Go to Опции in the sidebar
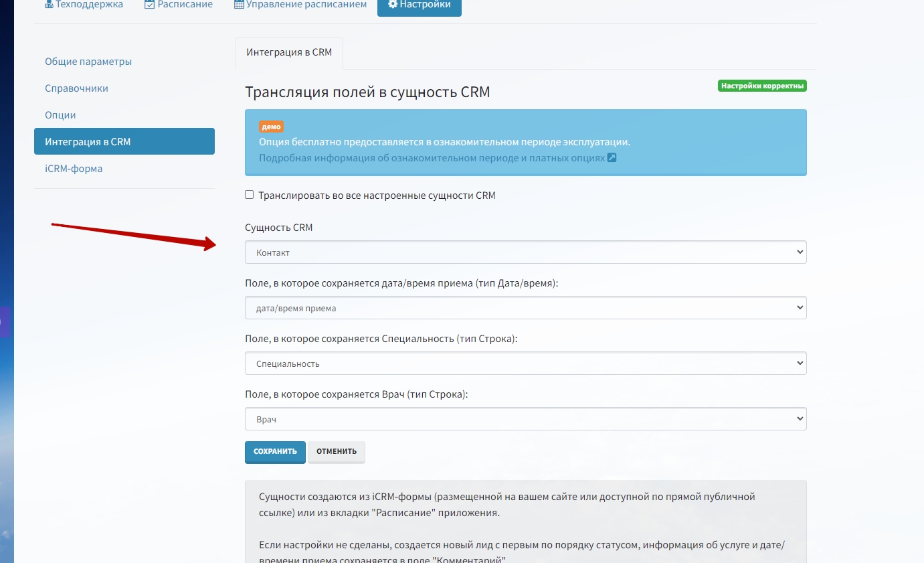 tap(60, 115)
